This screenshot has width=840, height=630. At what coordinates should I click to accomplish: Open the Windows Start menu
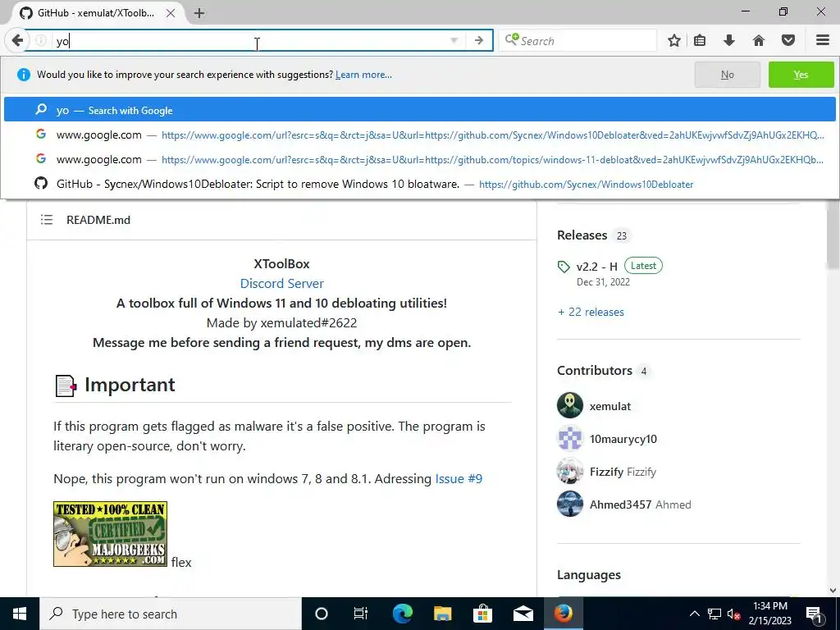(x=20, y=614)
